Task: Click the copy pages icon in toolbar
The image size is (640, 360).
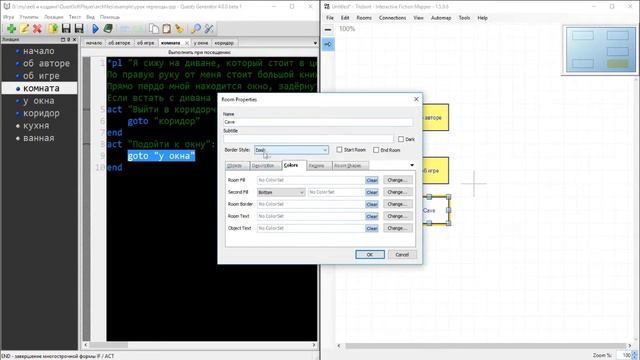Action: (x=154, y=29)
